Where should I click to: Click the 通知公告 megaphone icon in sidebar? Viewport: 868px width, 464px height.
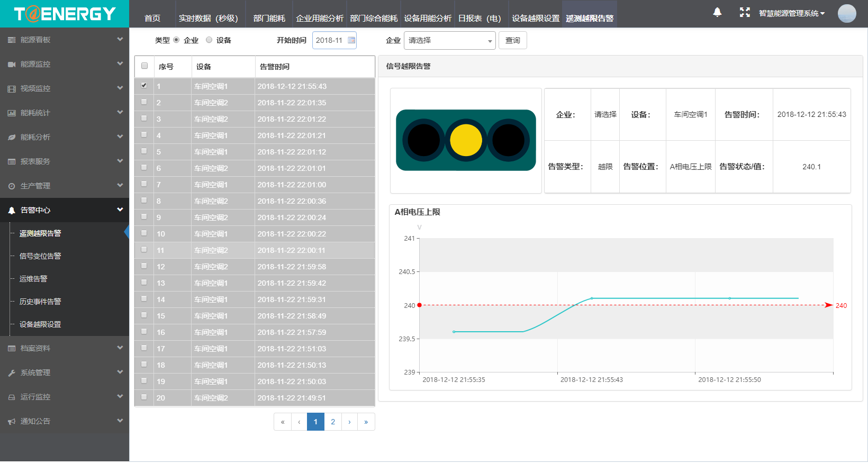pos(12,422)
